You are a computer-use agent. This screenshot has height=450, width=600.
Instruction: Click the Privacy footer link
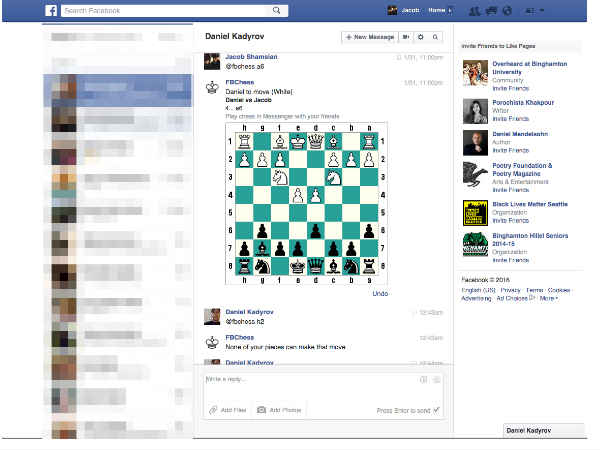tap(510, 290)
